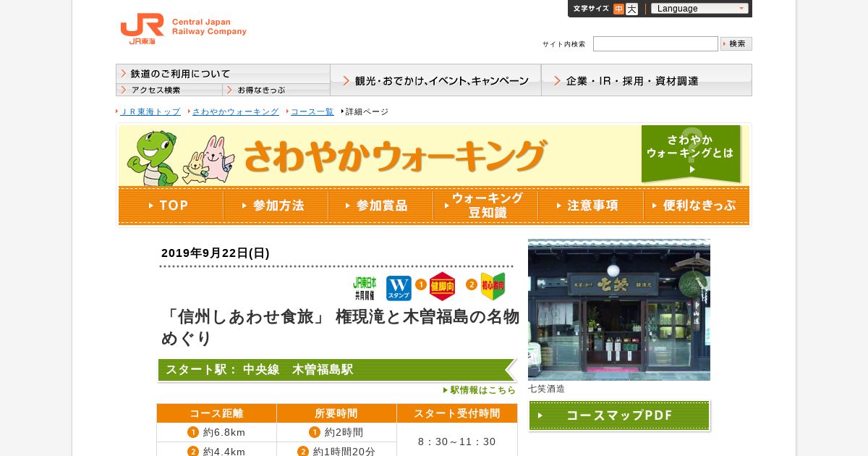Viewport: 868px width, 456px height.
Task: Click the 七笑酒造 photo caption
Action: click(x=547, y=389)
